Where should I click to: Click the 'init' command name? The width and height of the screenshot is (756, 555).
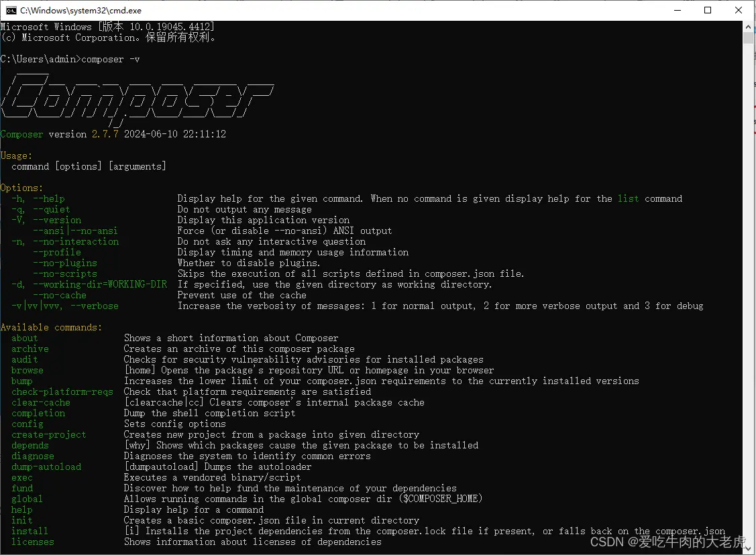[x=22, y=520]
